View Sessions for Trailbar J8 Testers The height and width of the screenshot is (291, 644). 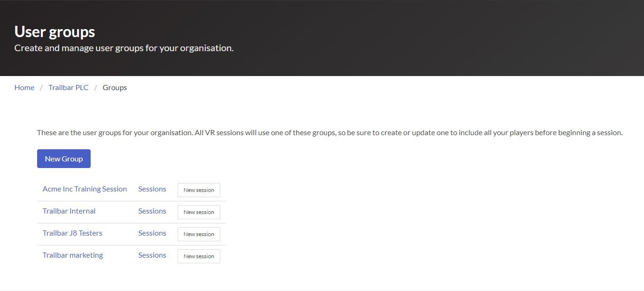coord(152,233)
